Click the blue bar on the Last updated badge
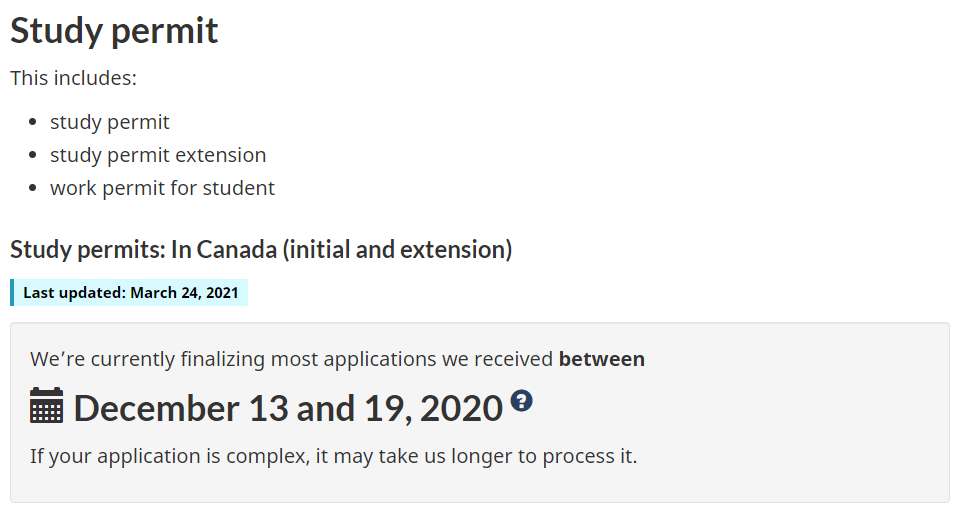Viewport: 959px width, 513px height. pyautogui.click(x=12, y=292)
